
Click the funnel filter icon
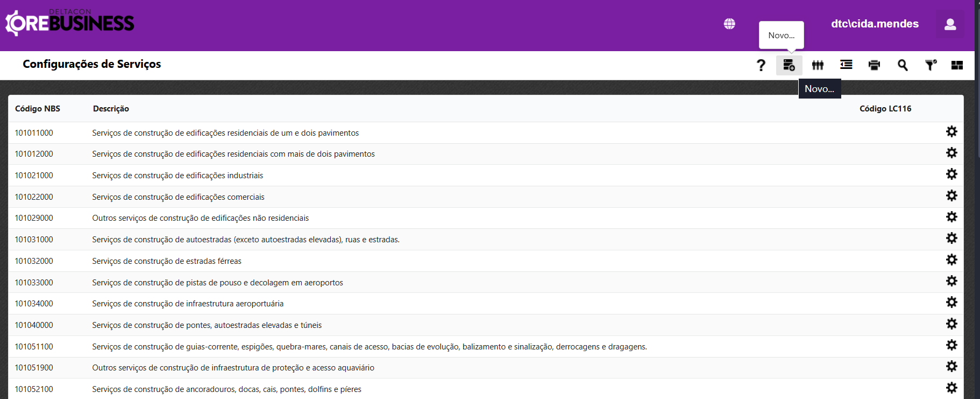tap(931, 65)
